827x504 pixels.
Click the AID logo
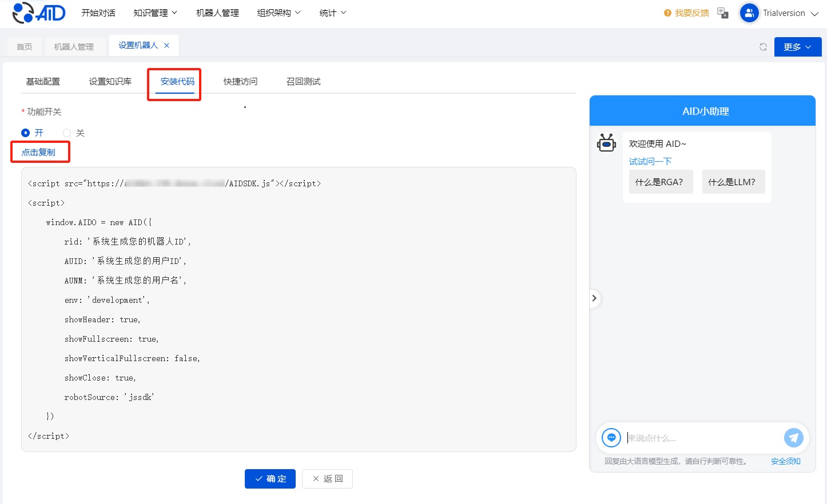39,13
